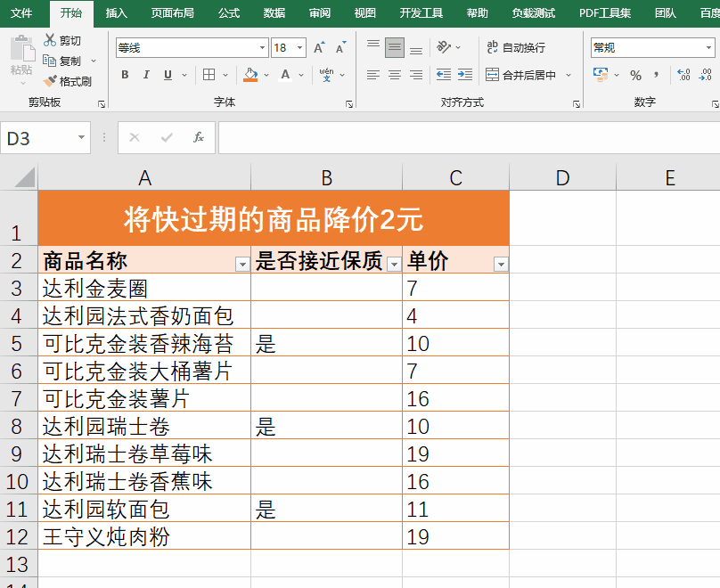Screen dimensions: 720x588
Task: Open the font group dialog launcher
Action: (x=349, y=104)
